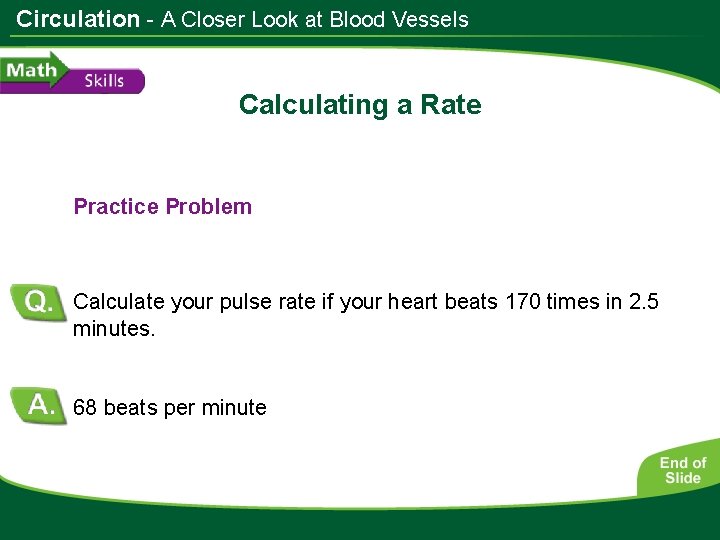Viewport: 720px width, 540px height.
Task: Click the word Circulation in the header
Action: point(78,19)
